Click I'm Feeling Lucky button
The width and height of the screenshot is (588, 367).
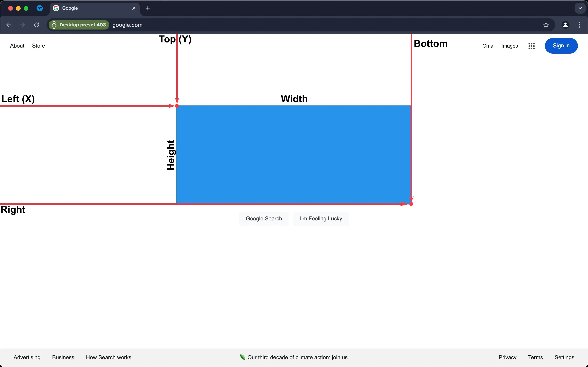321,218
